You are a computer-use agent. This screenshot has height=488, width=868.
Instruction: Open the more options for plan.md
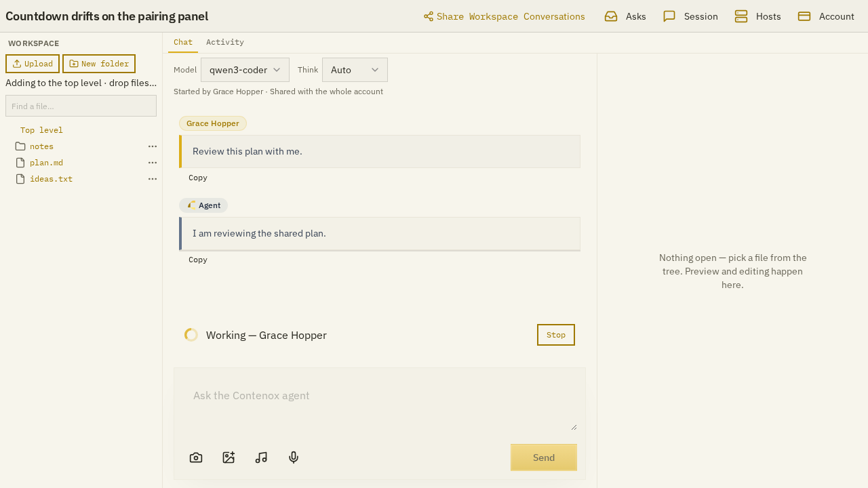pyautogui.click(x=153, y=163)
